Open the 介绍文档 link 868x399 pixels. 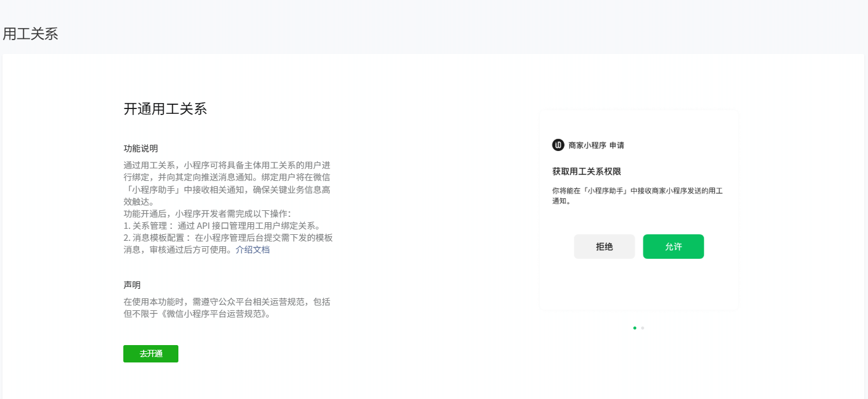(253, 250)
